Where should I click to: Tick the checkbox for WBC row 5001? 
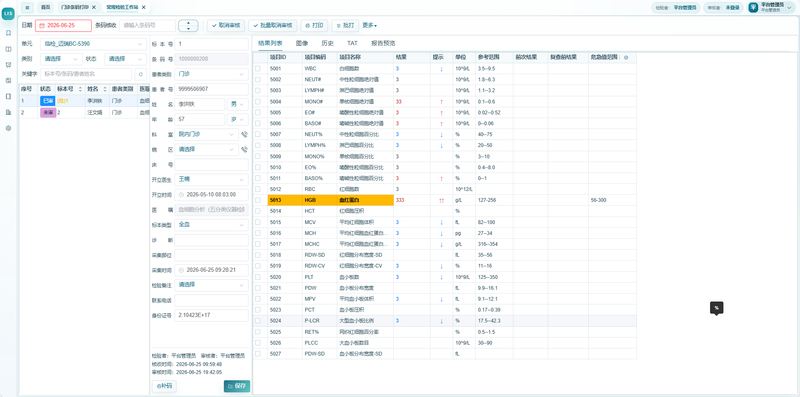(258, 68)
